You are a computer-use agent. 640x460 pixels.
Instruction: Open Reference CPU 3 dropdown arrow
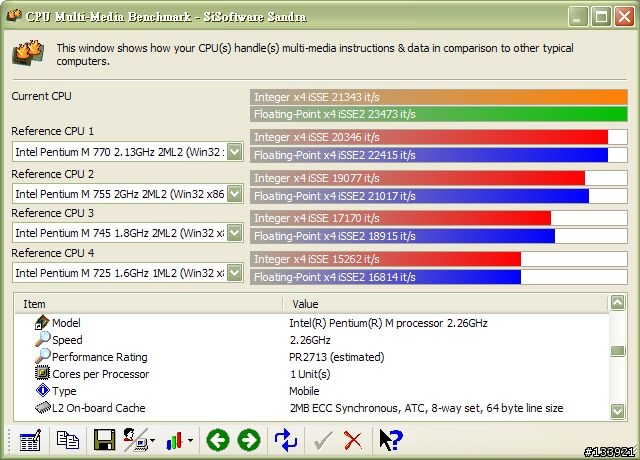click(x=235, y=233)
